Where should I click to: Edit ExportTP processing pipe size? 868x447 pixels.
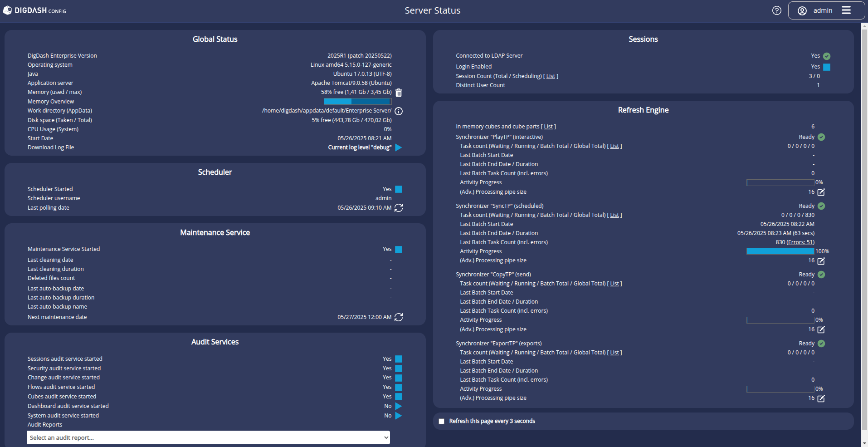coord(821,398)
